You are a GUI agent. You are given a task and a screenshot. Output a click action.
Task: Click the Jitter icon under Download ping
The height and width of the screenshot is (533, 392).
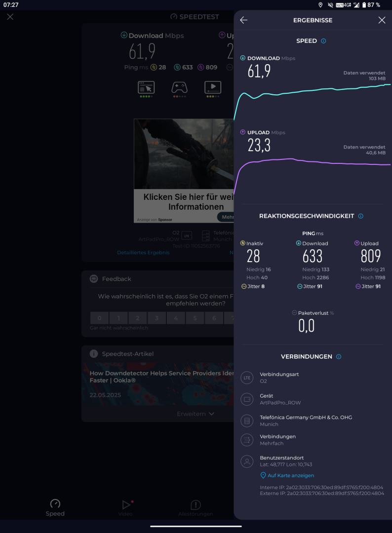[x=300, y=286]
